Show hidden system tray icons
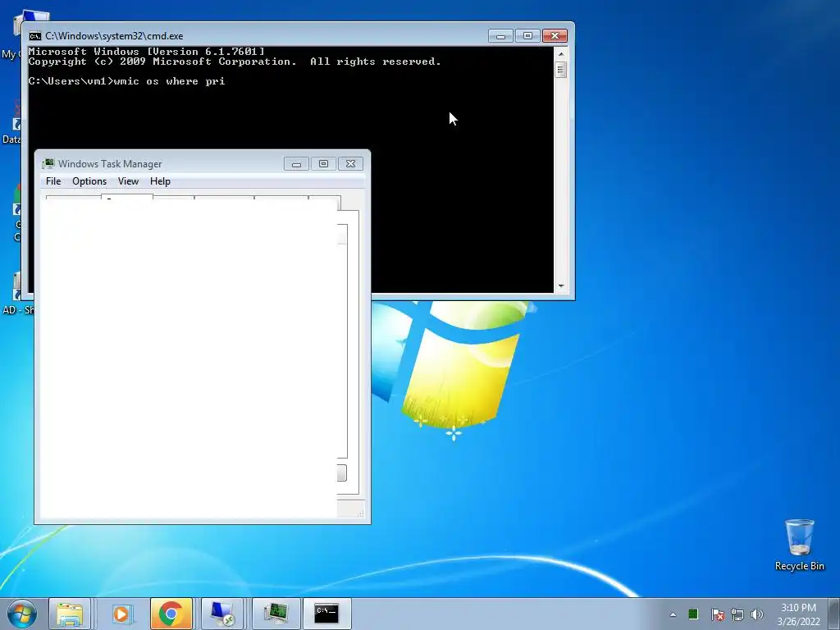Viewport: 840px width, 630px height. 673,614
